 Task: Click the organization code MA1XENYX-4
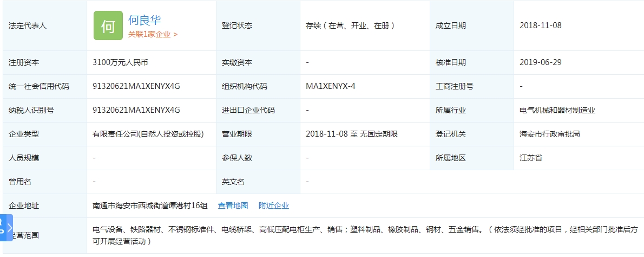pyautogui.click(x=331, y=86)
